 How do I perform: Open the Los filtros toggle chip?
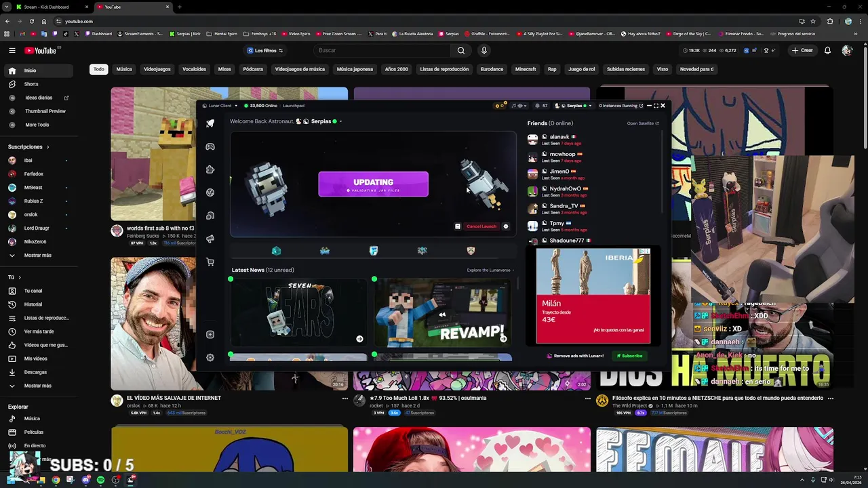point(264,50)
